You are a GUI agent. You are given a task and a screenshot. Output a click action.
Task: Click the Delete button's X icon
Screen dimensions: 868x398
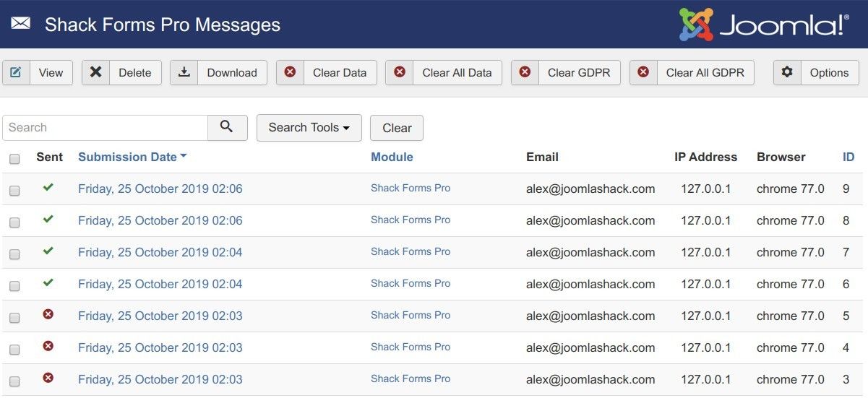95,72
